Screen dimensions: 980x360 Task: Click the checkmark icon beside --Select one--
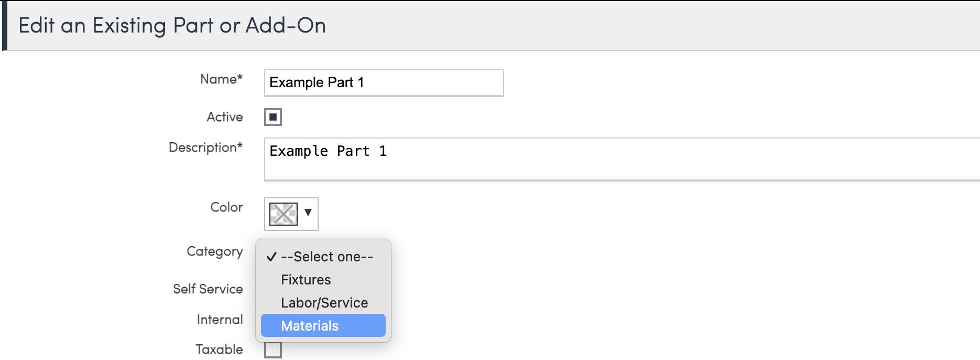tap(271, 257)
